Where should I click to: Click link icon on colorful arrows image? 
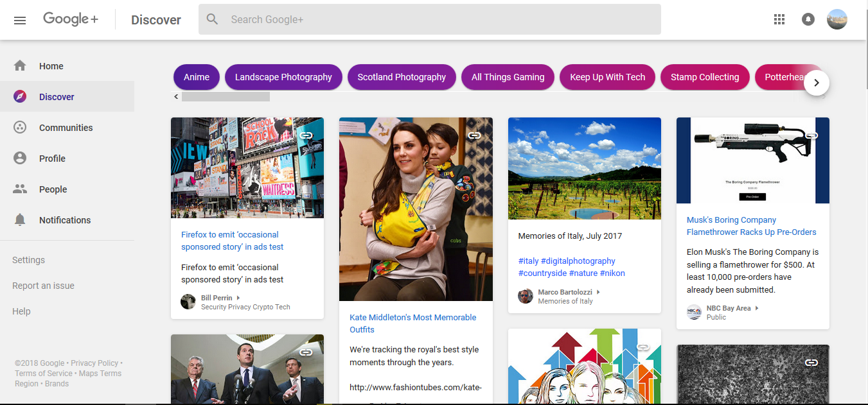[x=643, y=347]
